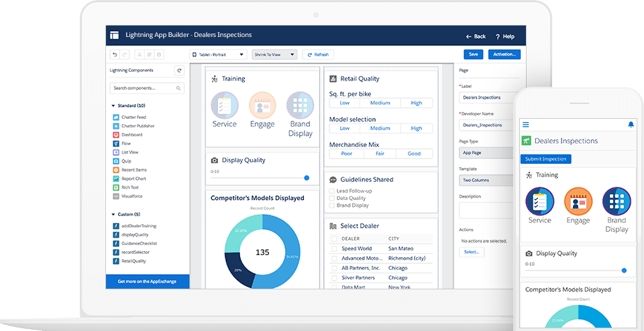Tap the Engage icon on the phone
The width and height of the screenshot is (644, 331).
tap(578, 201)
